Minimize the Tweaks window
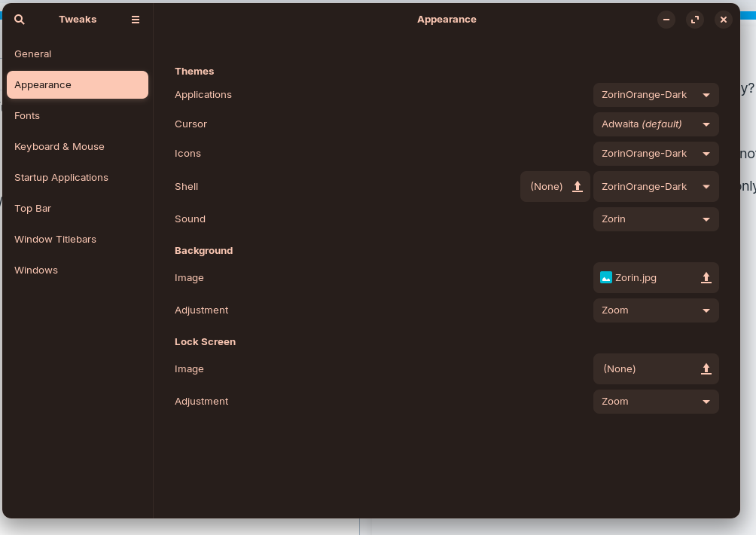This screenshot has height=535, width=756. point(666,20)
